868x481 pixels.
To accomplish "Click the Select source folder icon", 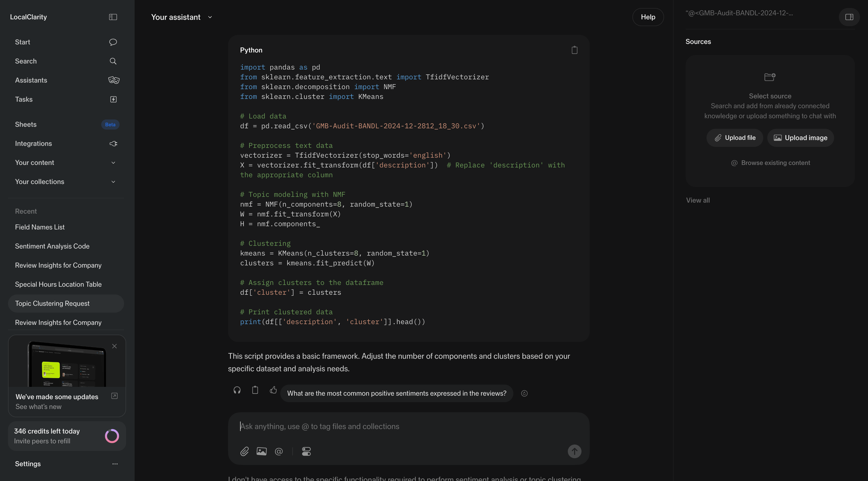I will (x=770, y=77).
